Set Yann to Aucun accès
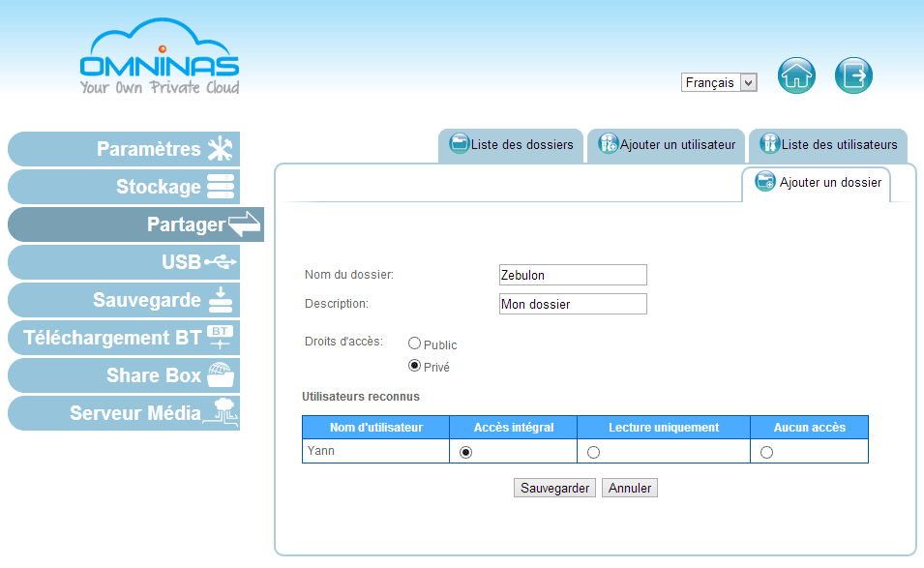This screenshot has width=924, height=568. (x=766, y=452)
